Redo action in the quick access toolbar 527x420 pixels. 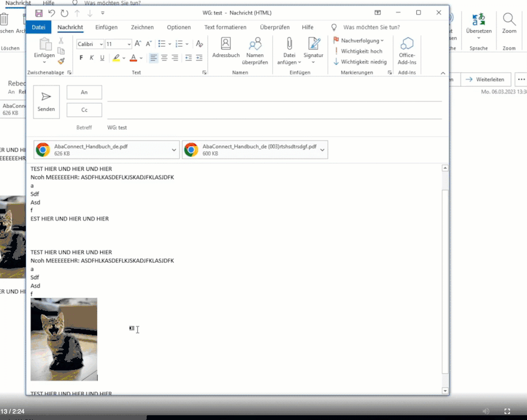(64, 13)
